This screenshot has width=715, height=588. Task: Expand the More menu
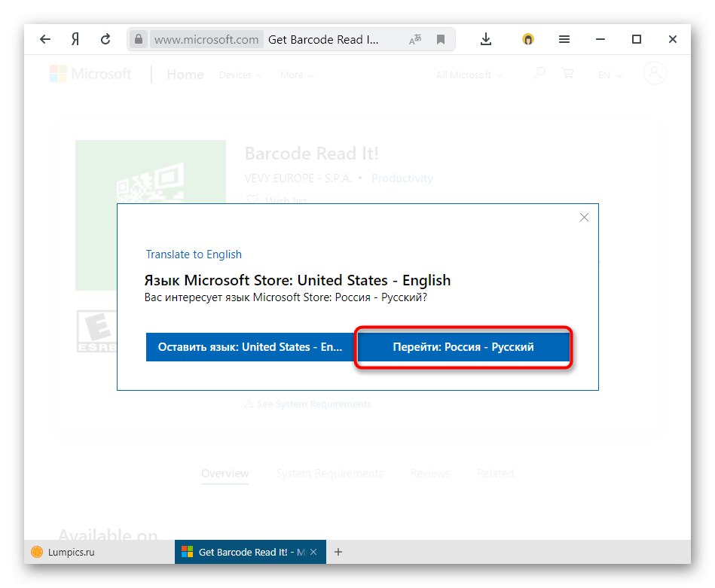pos(297,75)
